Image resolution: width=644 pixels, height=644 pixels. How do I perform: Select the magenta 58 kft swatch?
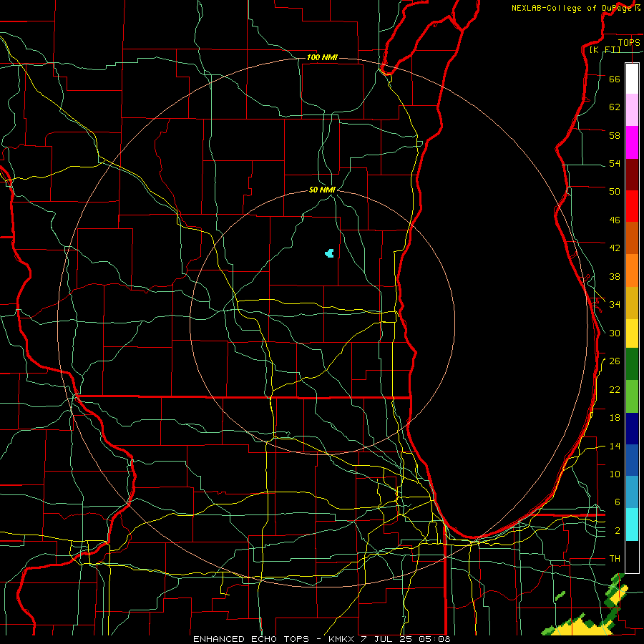(x=632, y=142)
